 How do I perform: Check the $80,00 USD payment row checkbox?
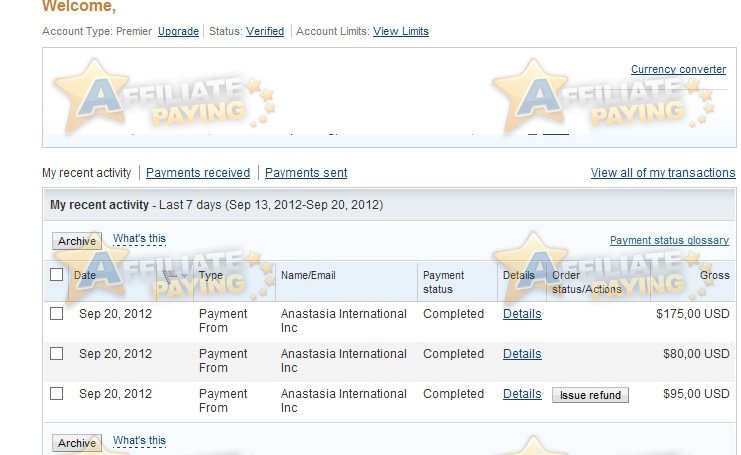point(56,353)
